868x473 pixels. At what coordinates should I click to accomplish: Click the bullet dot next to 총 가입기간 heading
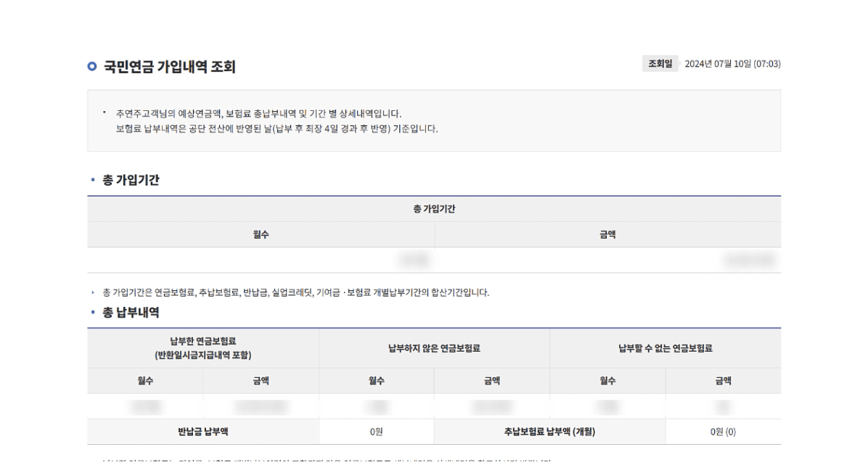(92, 180)
